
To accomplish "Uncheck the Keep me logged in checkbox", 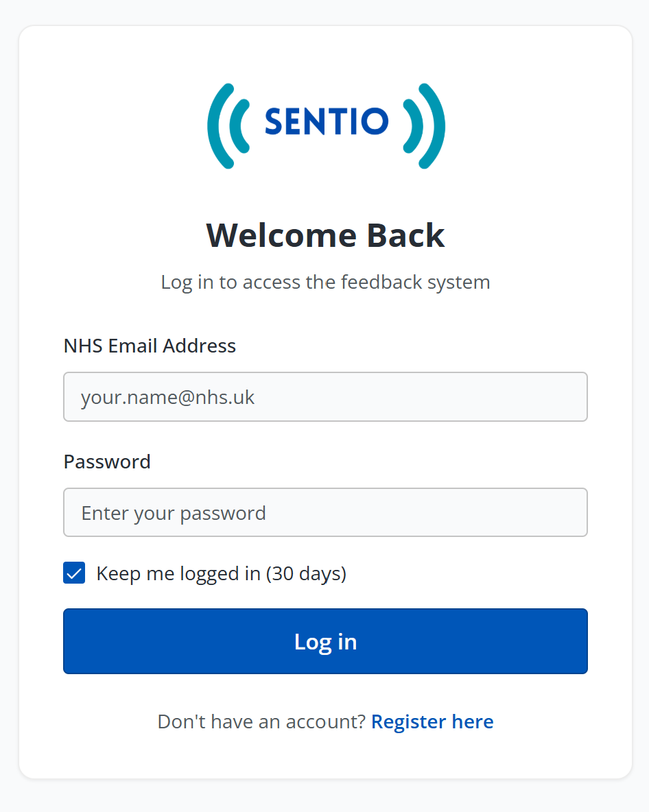I will tap(74, 573).
